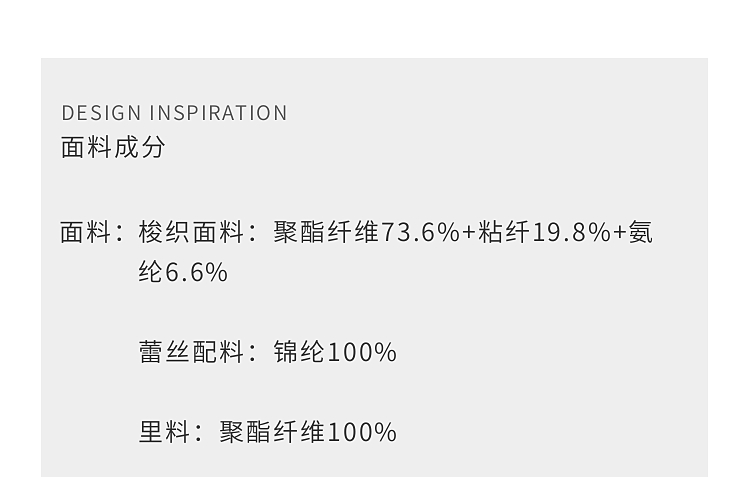Click the 19.8% percentage value
Screen dimensions: 750x477
571,233
